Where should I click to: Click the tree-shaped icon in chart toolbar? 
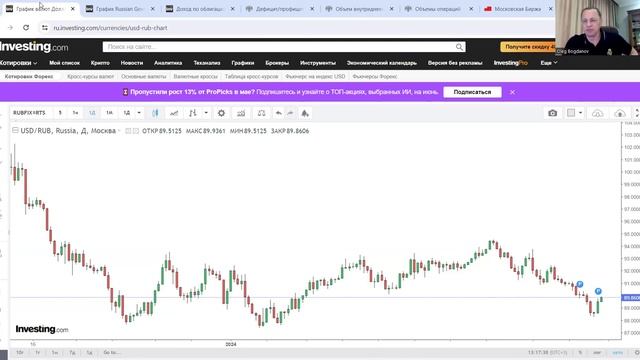tap(305, 113)
